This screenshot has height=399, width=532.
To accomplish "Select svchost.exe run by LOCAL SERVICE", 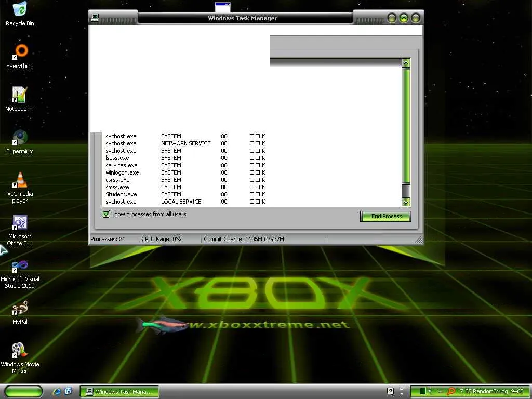I will [x=252, y=202].
